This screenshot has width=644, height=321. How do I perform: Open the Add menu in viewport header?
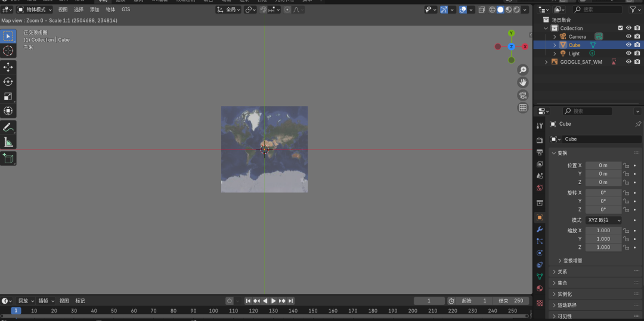94,10
